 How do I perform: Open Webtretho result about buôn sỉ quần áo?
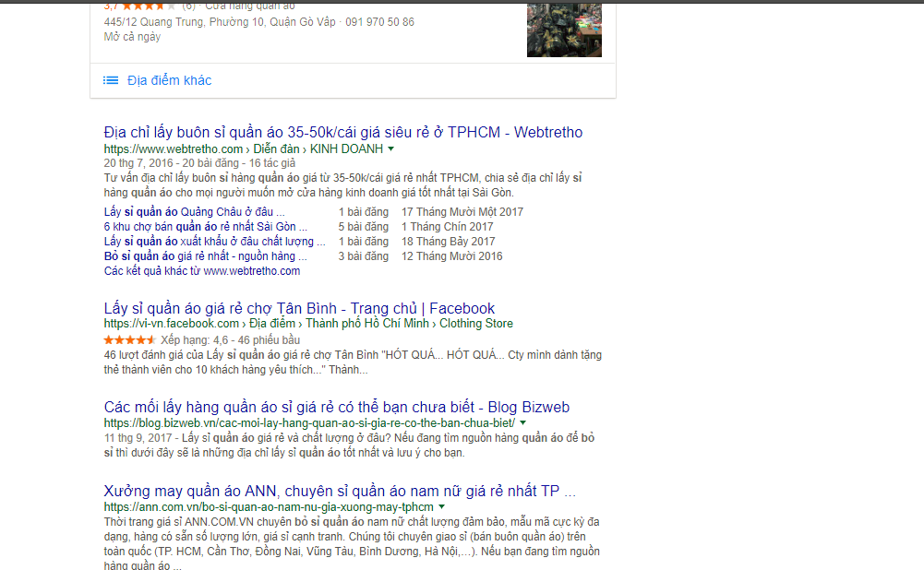pos(343,132)
